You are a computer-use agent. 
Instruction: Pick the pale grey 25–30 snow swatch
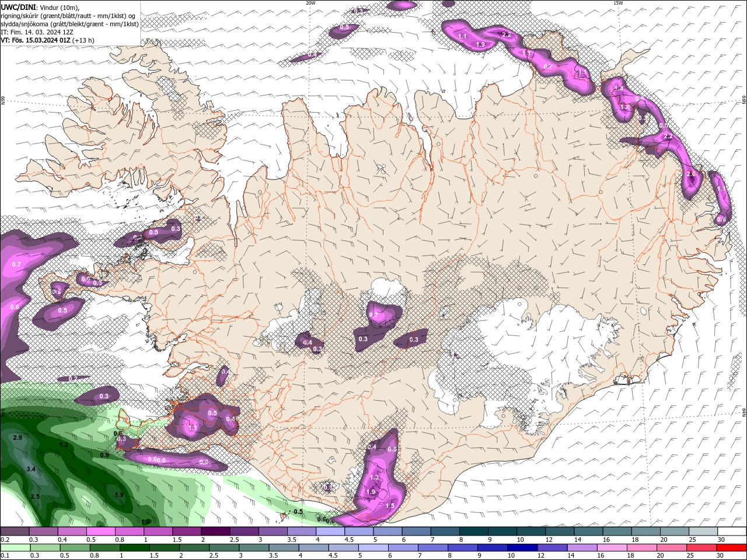click(703, 531)
